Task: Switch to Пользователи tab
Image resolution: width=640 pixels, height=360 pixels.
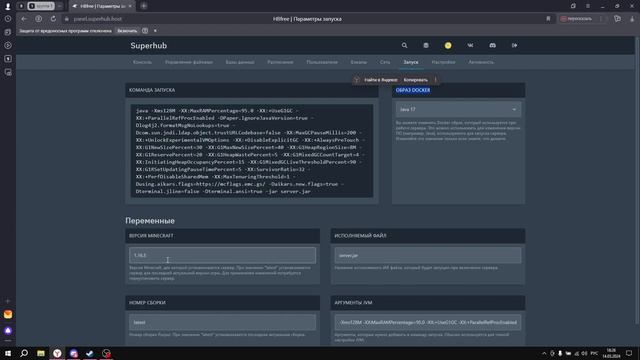Action: pos(322,62)
